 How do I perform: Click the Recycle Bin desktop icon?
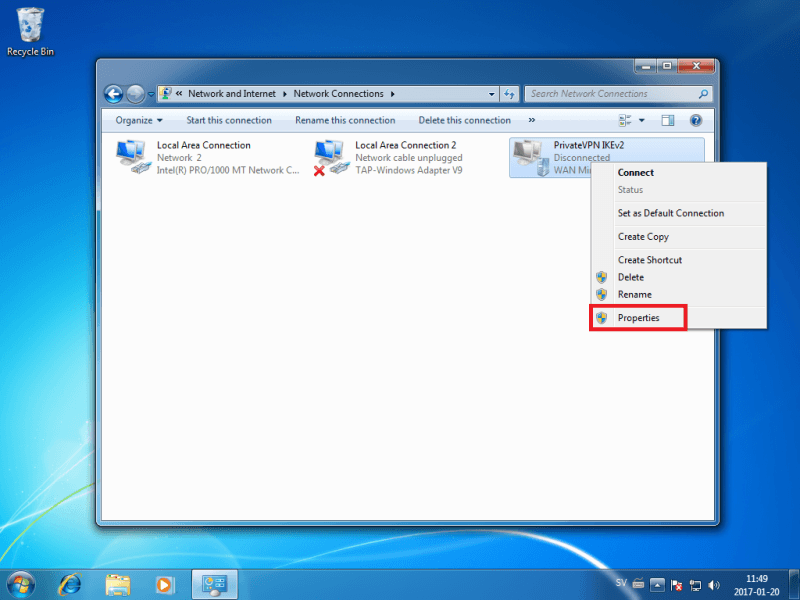(31, 25)
